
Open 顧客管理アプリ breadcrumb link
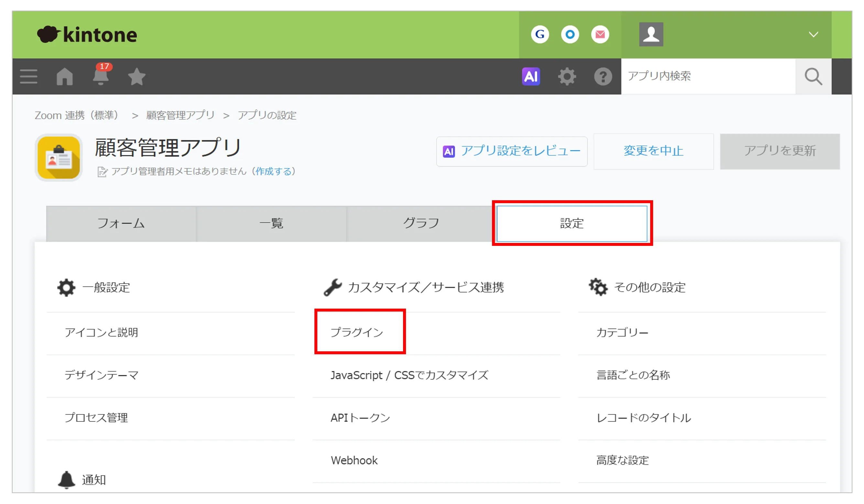[180, 115]
